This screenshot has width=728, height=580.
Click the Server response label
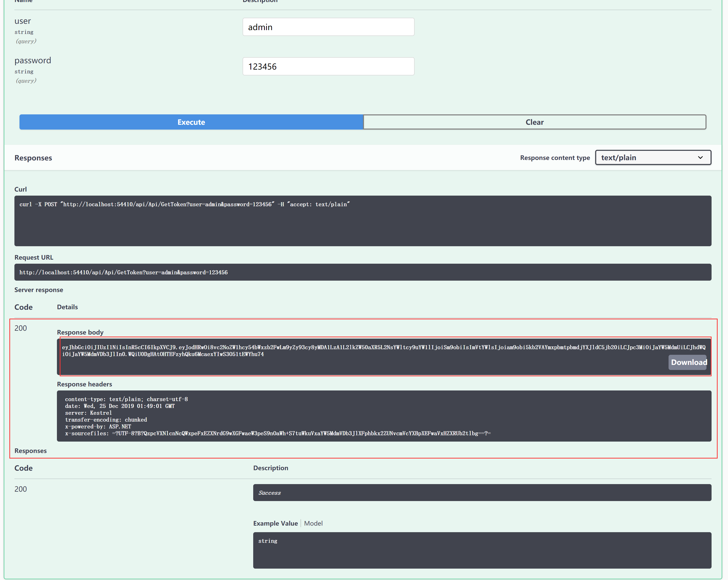pyautogui.click(x=39, y=290)
